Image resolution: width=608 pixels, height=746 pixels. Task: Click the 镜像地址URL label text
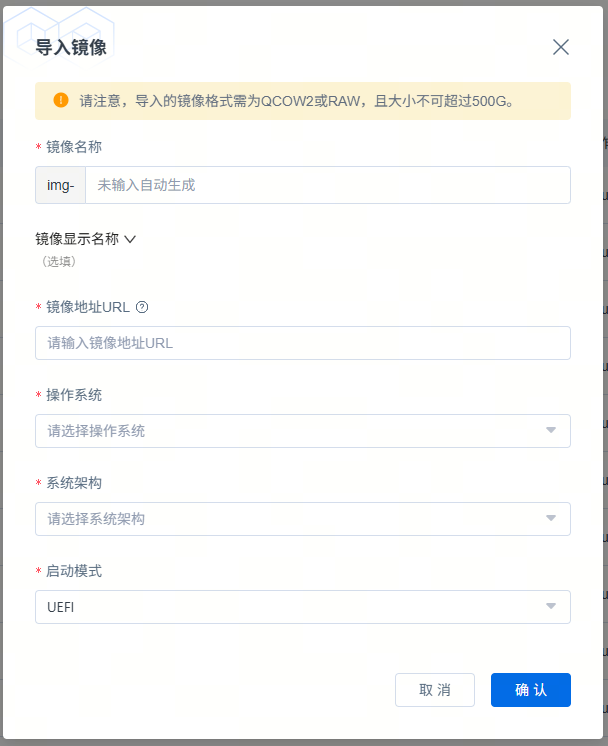88,307
